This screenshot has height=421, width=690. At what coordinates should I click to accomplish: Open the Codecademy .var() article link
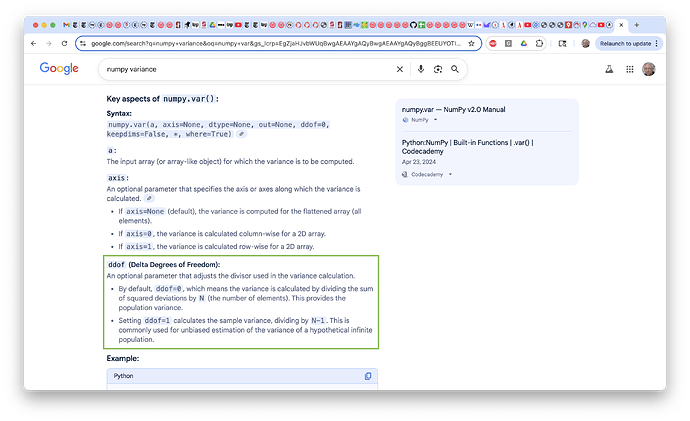(x=467, y=147)
